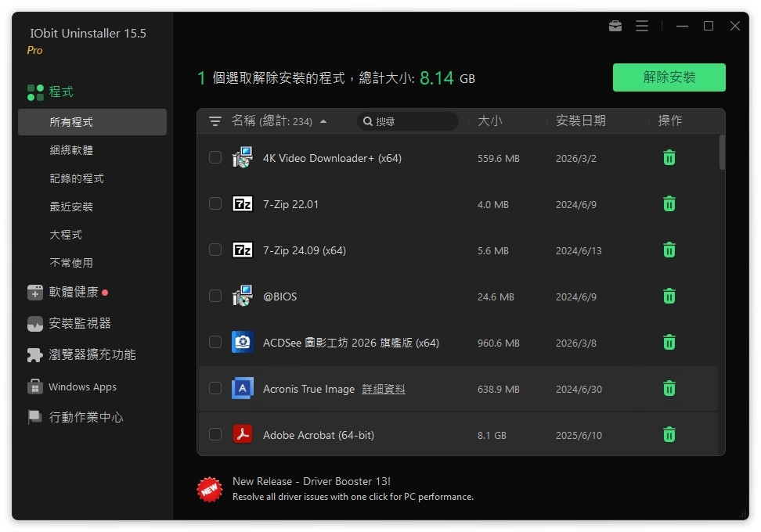761x532 pixels.
Task: Click the 安裝監視器 sidebar icon
Action: (x=35, y=323)
